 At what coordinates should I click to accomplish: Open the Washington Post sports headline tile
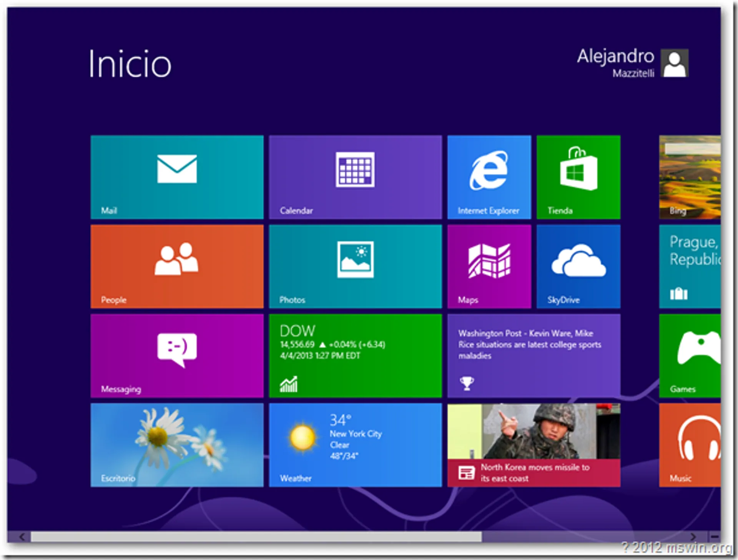[534, 356]
